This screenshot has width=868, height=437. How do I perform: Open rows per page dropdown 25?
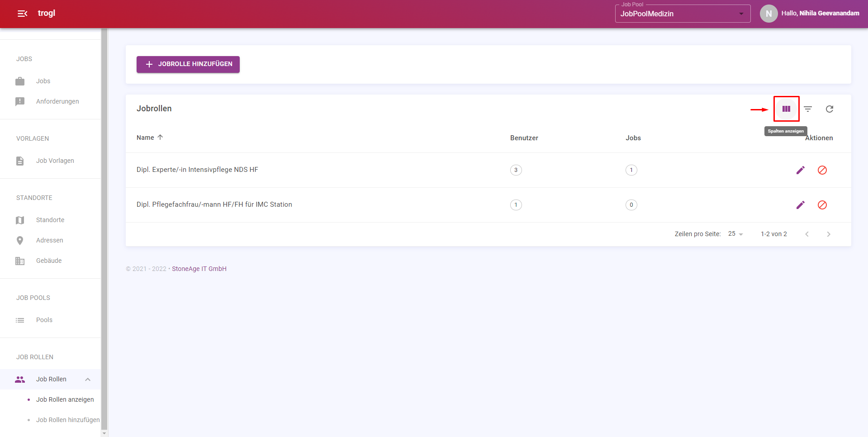(x=735, y=234)
